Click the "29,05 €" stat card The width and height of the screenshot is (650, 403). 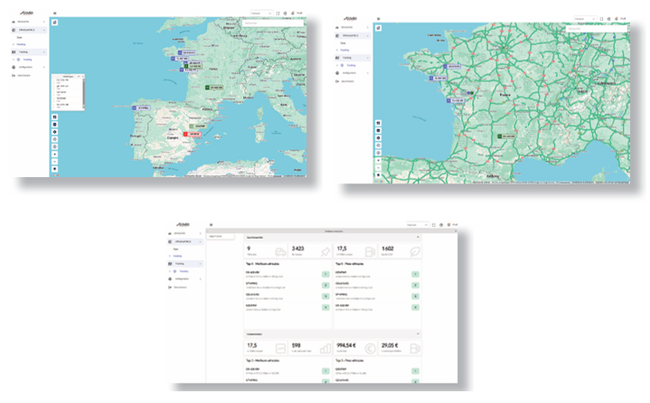click(400, 347)
